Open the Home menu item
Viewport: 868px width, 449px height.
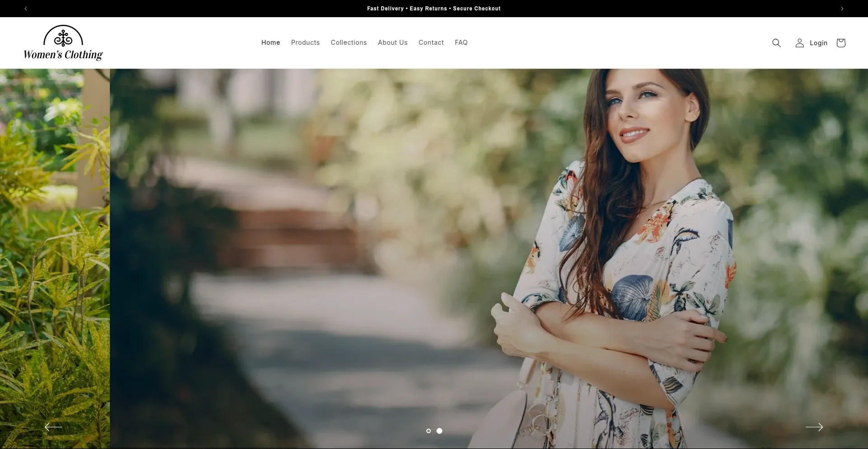(271, 43)
